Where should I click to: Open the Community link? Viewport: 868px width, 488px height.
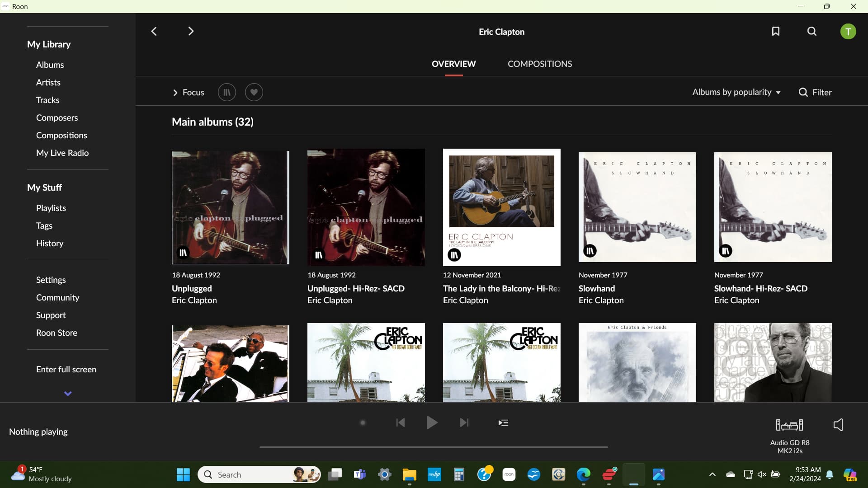coord(57,297)
